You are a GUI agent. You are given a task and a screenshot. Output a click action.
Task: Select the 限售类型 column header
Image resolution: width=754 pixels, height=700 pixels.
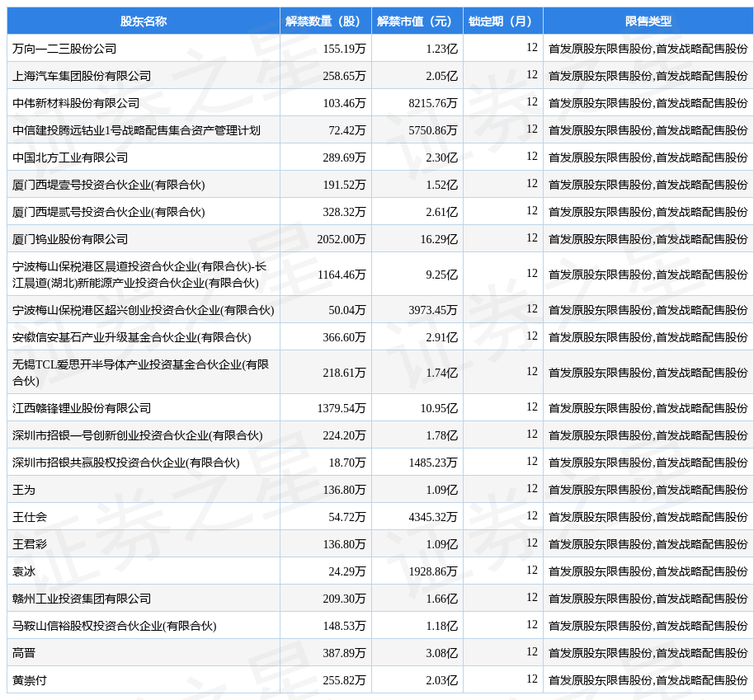pyautogui.click(x=648, y=21)
